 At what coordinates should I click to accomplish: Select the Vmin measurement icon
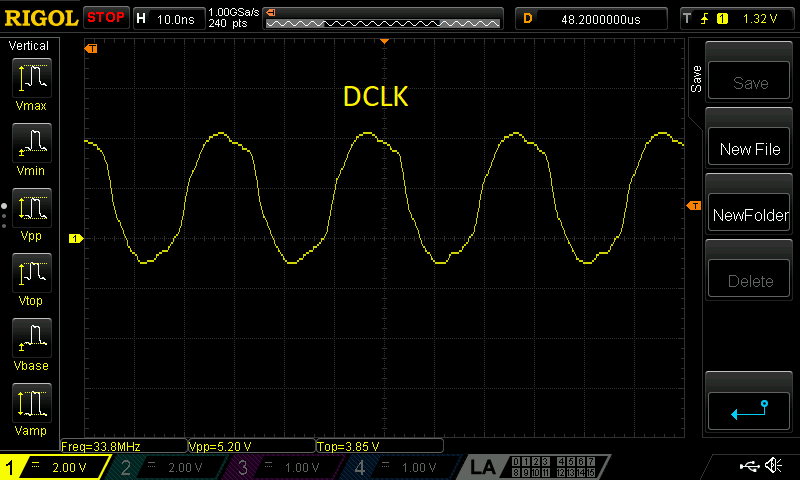coord(32,143)
